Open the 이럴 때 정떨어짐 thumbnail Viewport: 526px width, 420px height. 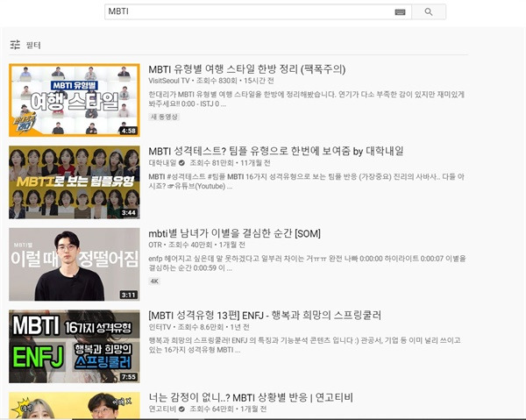click(75, 264)
